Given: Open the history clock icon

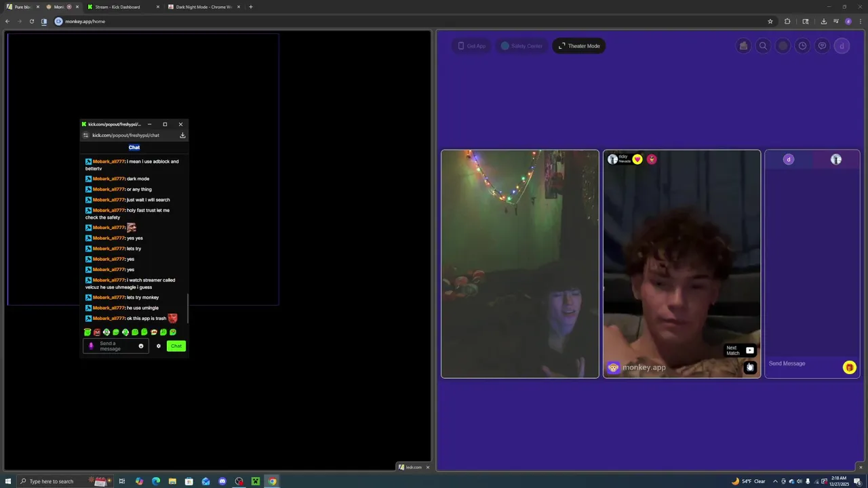Looking at the screenshot, I should 802,46.
